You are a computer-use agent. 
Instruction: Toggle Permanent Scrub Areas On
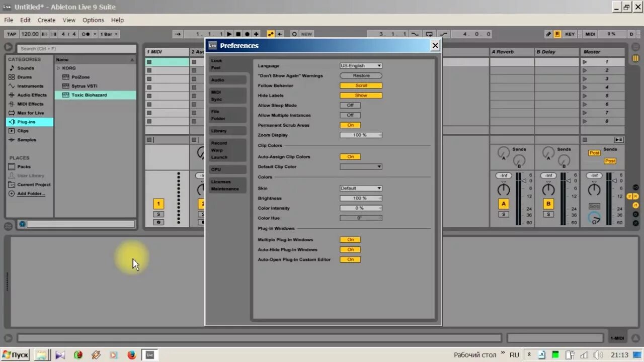pyautogui.click(x=350, y=125)
